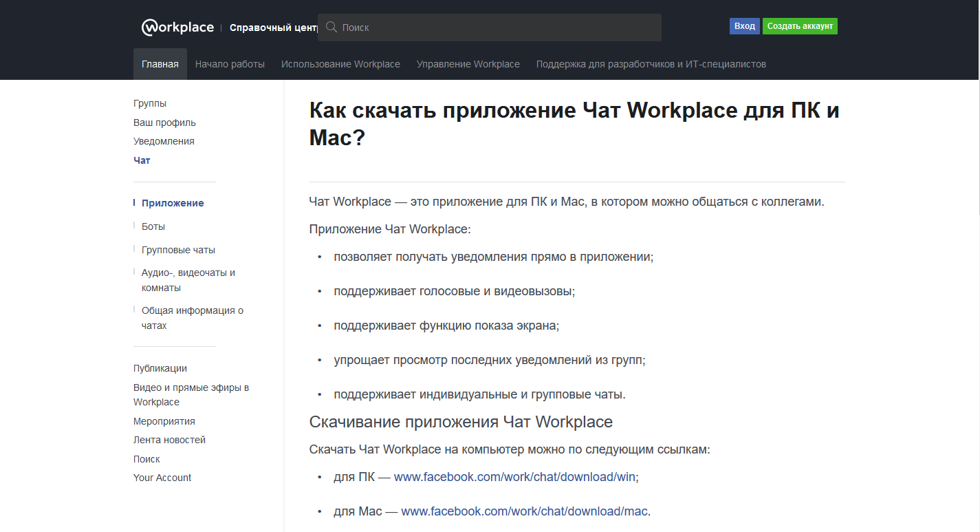Open the Боты sub-item
This screenshot has width=980, height=532.
pos(153,226)
